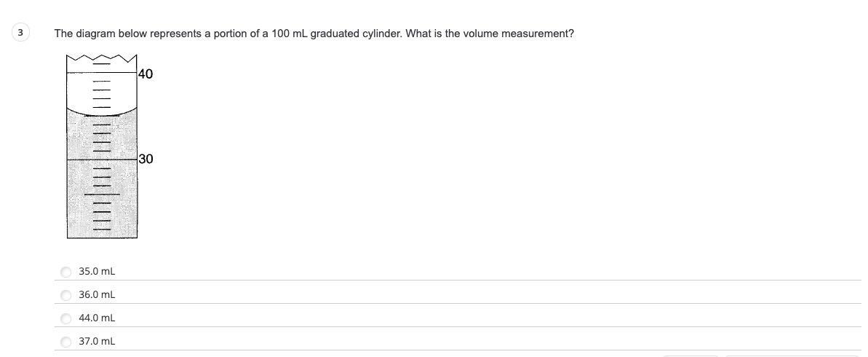Click the question text about volume measurement
Screen dimensions: 868x357
click(x=314, y=34)
